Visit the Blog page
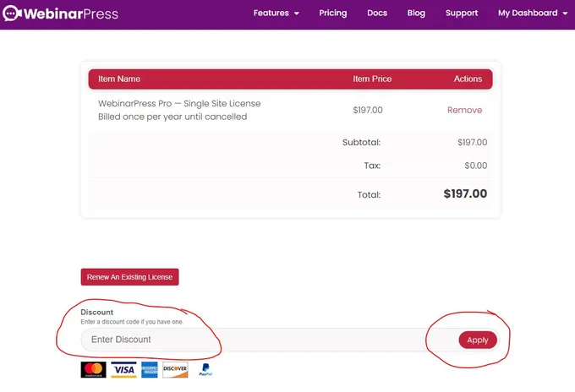 (416, 14)
